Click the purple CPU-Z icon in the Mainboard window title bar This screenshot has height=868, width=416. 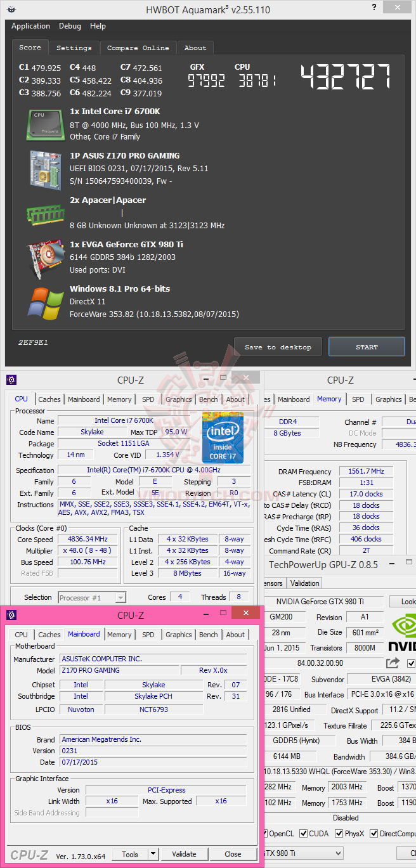pos(12,615)
